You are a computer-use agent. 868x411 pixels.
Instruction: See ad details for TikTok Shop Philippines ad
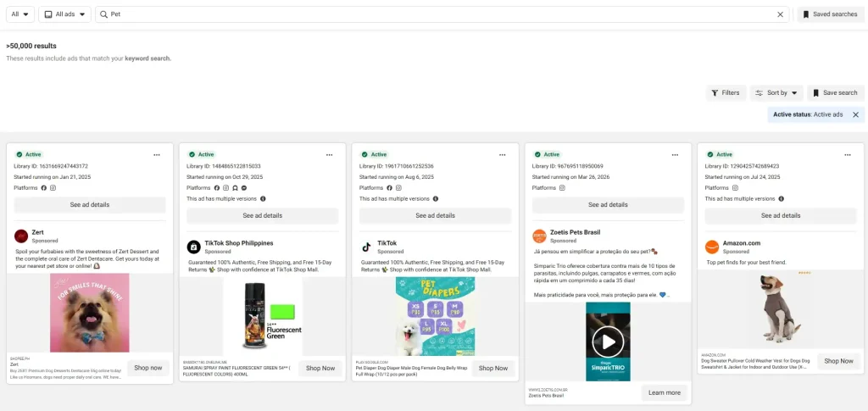(263, 216)
